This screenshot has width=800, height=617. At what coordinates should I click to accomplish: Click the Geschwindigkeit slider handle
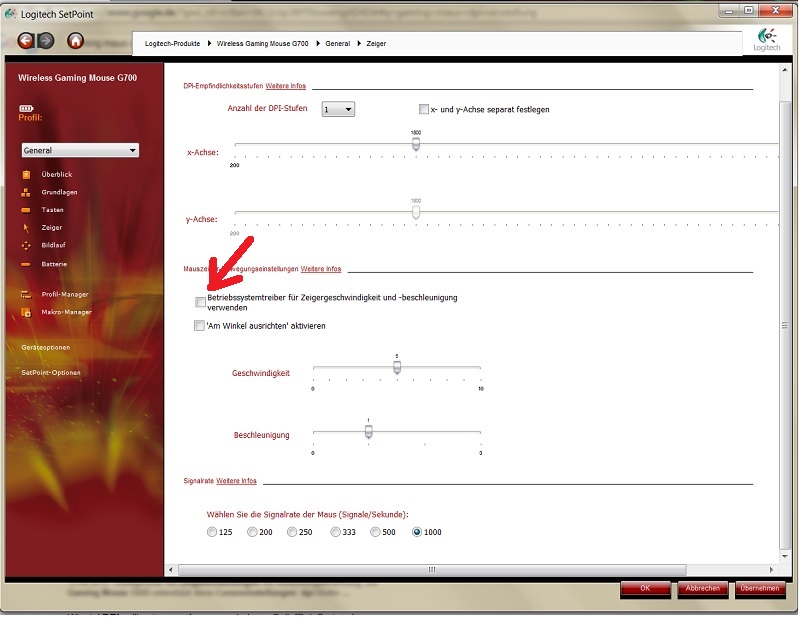point(397,367)
